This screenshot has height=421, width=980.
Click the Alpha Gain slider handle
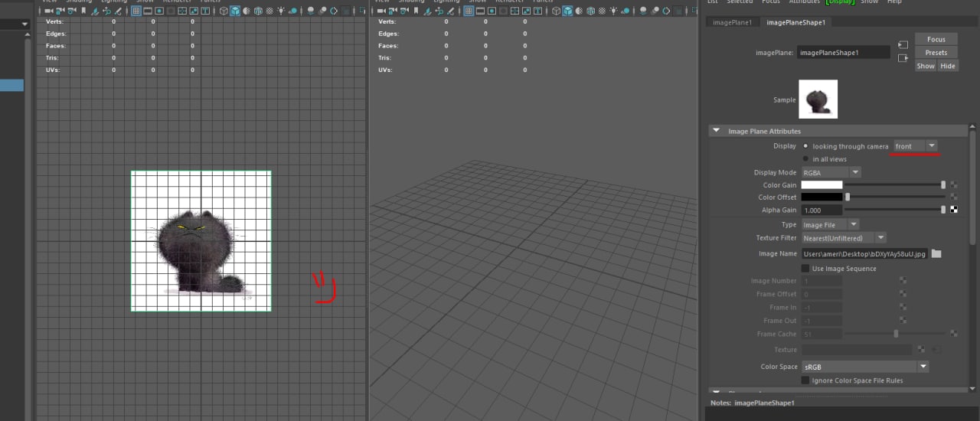coord(943,210)
